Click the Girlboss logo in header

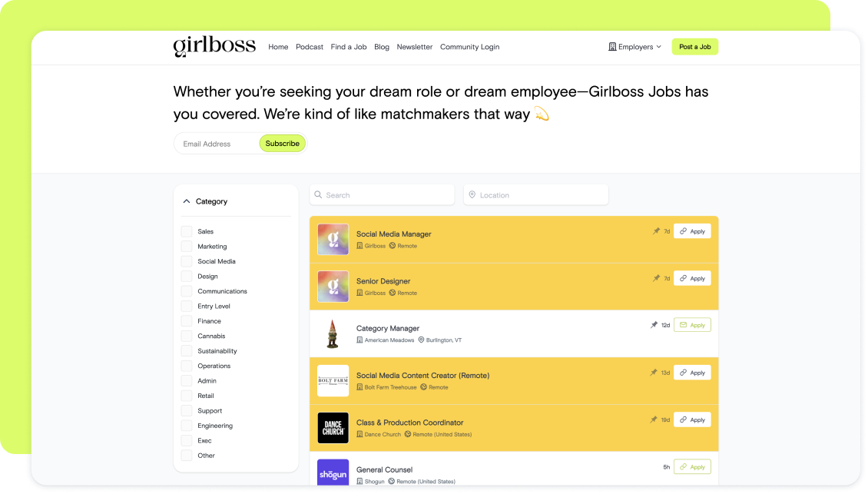tap(214, 46)
